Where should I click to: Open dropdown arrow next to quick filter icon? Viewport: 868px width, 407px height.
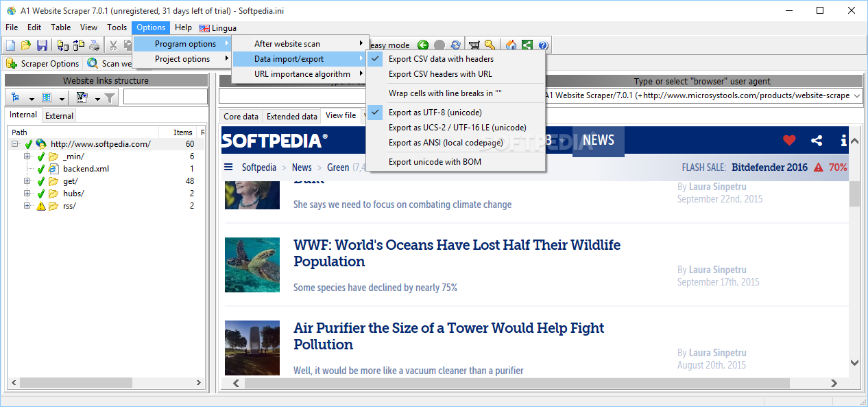(97, 98)
